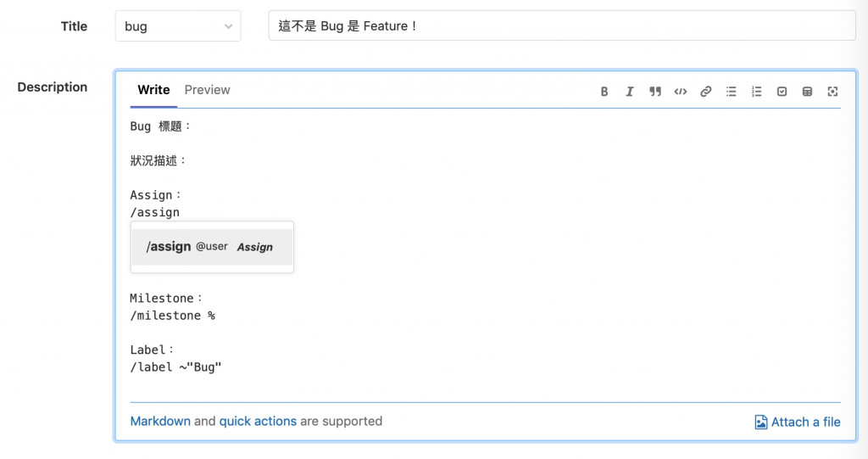Click the /label ~"Bug" line

(175, 367)
